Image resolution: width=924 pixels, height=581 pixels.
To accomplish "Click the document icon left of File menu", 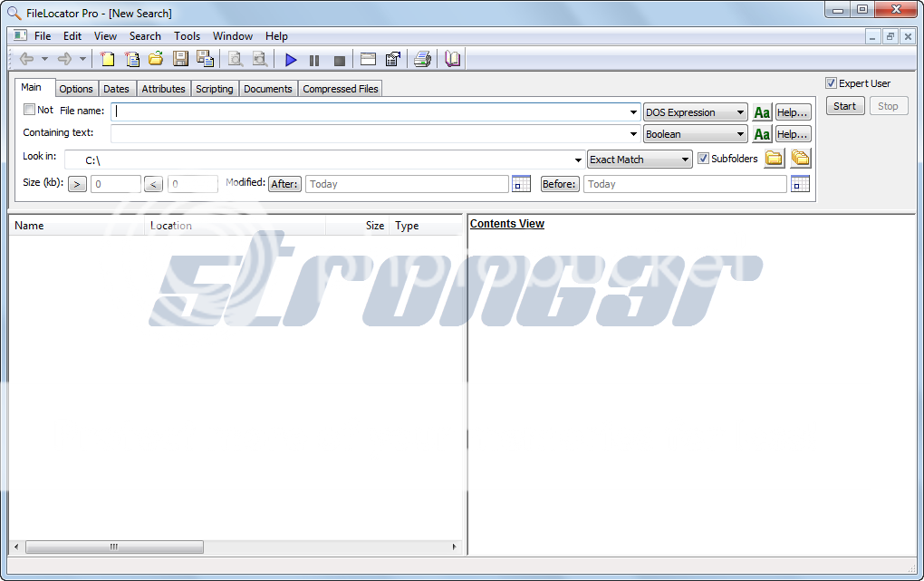I will (21, 36).
